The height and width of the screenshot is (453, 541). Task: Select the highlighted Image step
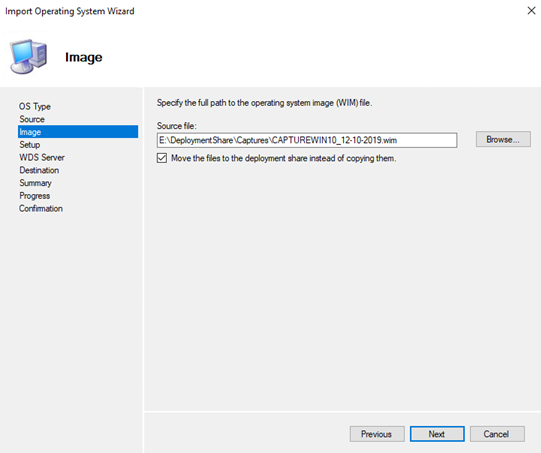pos(78,132)
